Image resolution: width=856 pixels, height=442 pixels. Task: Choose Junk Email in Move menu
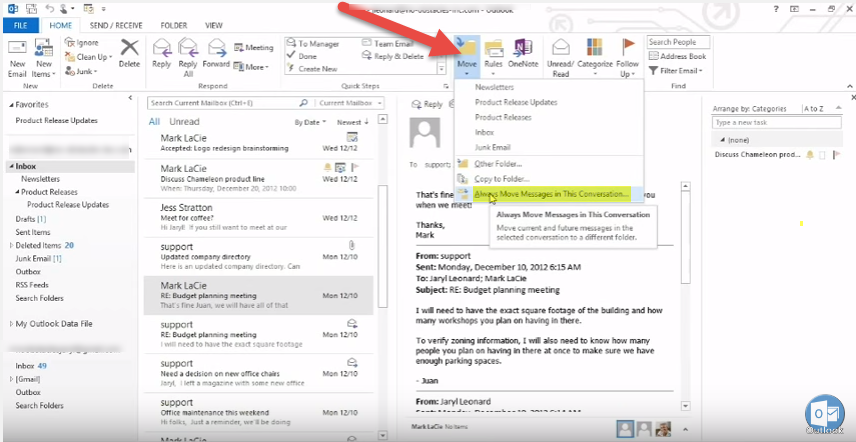tap(549, 147)
